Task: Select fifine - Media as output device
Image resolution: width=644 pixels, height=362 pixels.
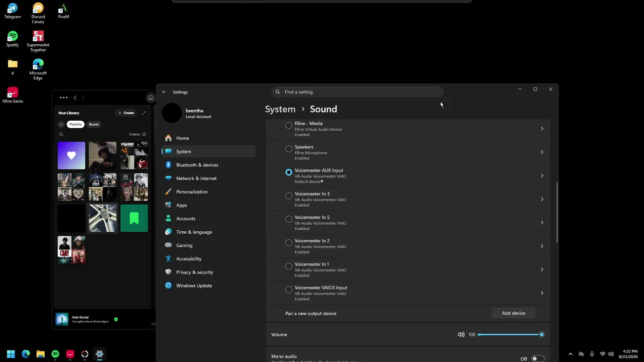Action: (x=289, y=125)
